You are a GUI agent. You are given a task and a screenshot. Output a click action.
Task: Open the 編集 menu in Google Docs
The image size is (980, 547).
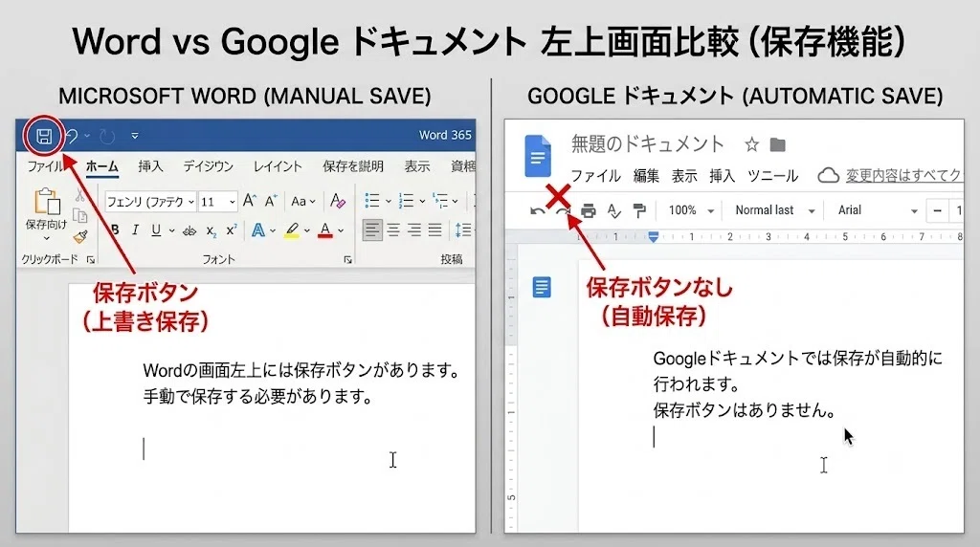(646, 176)
